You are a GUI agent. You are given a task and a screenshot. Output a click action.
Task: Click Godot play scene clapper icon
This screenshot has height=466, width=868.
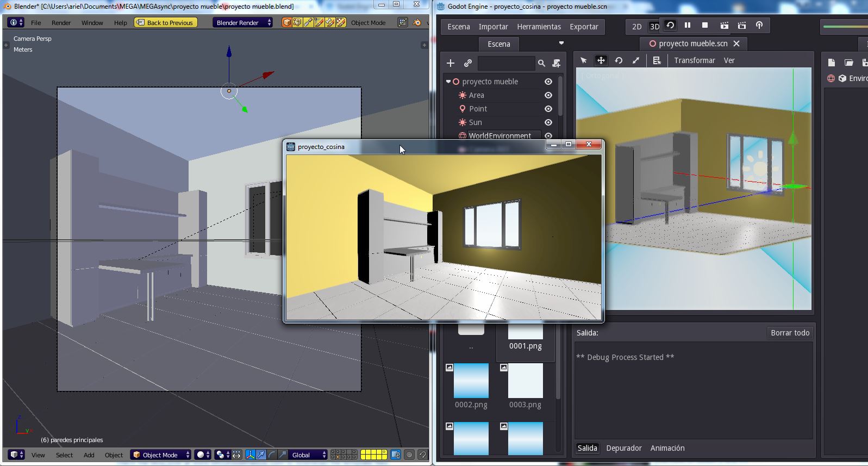724,25
